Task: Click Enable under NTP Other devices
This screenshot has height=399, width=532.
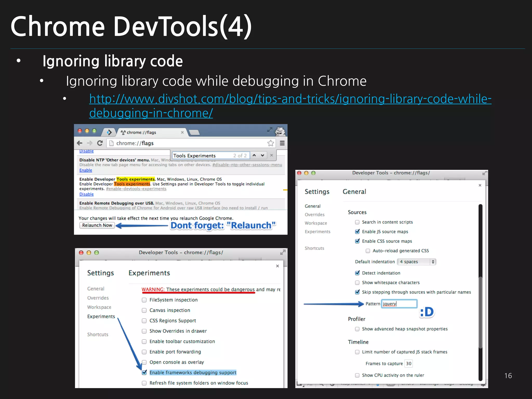Action: click(x=86, y=170)
